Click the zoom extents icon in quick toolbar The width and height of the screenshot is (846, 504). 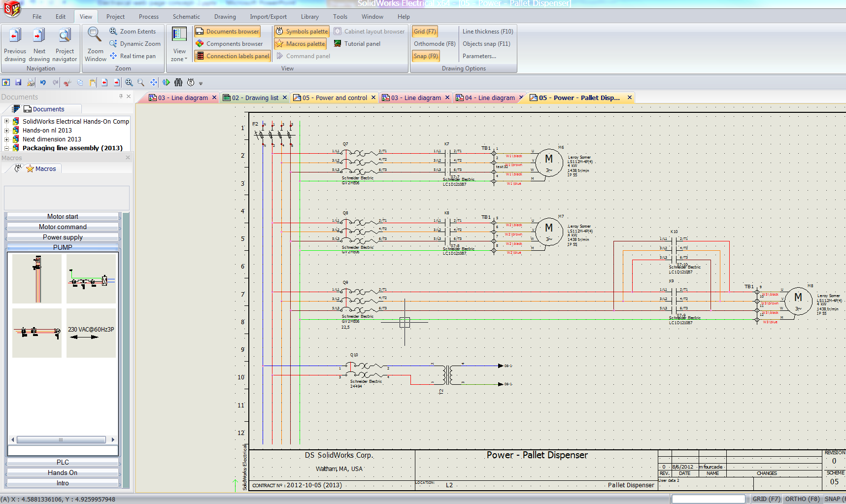click(129, 82)
